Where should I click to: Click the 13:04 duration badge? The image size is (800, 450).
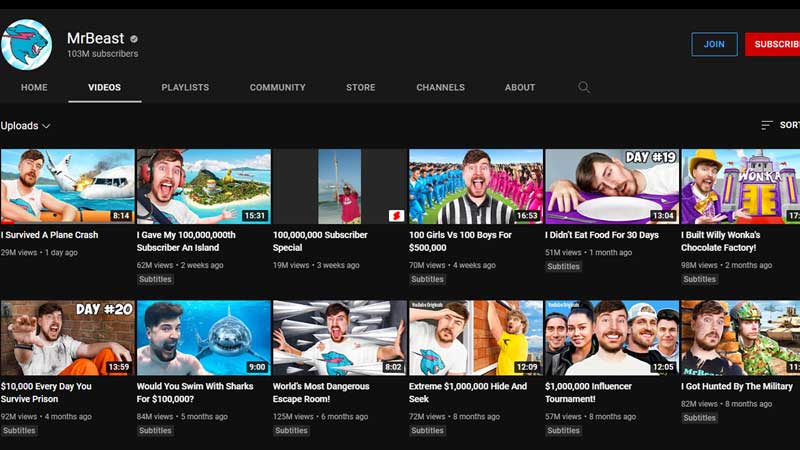(663, 216)
